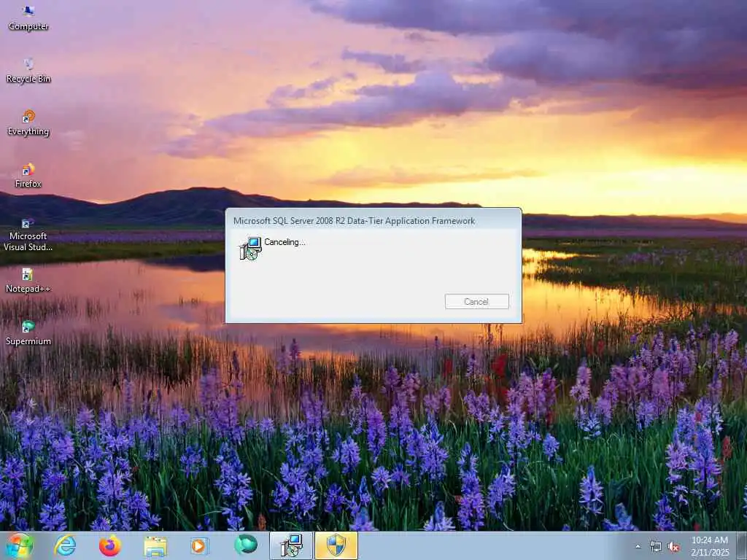Click the Show desktop strip beside clock
747x560 pixels.
point(742,545)
